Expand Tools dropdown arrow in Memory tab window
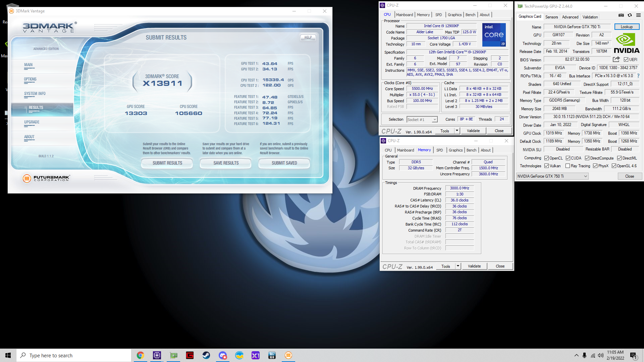 point(458,266)
